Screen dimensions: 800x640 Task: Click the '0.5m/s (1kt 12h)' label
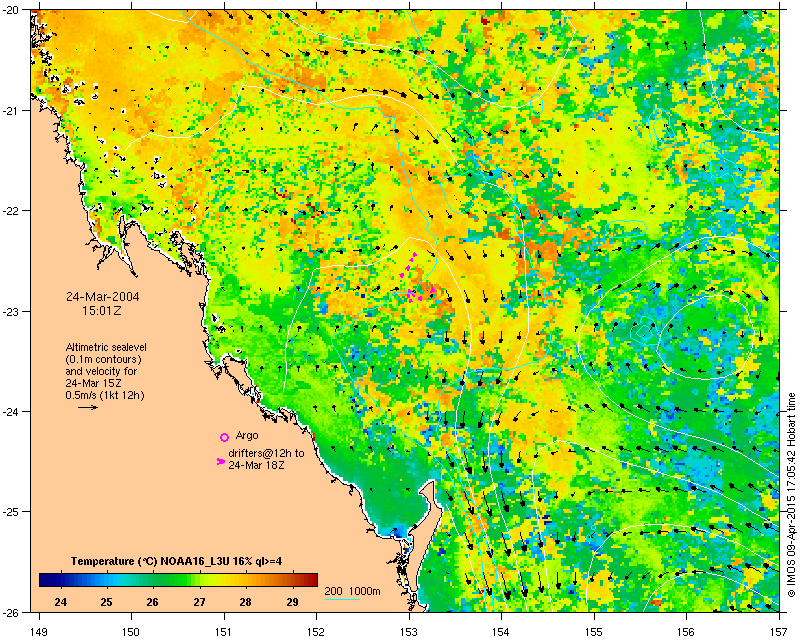(105, 395)
